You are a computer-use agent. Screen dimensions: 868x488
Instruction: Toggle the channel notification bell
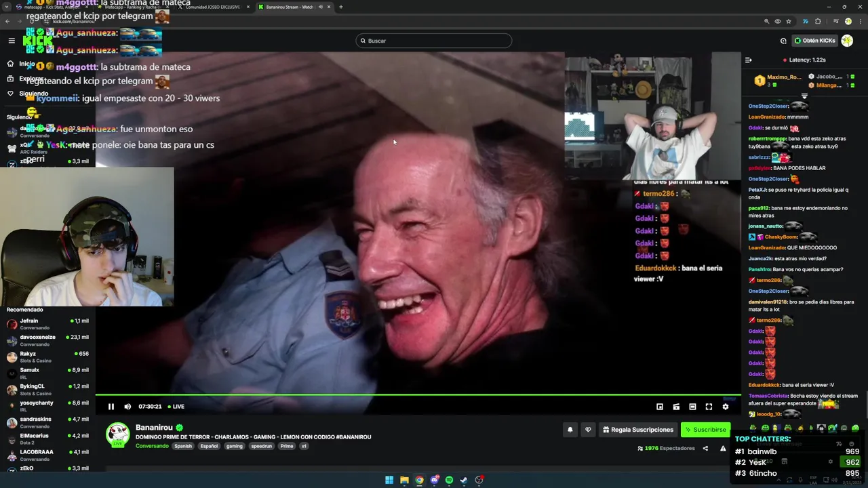[570, 430]
